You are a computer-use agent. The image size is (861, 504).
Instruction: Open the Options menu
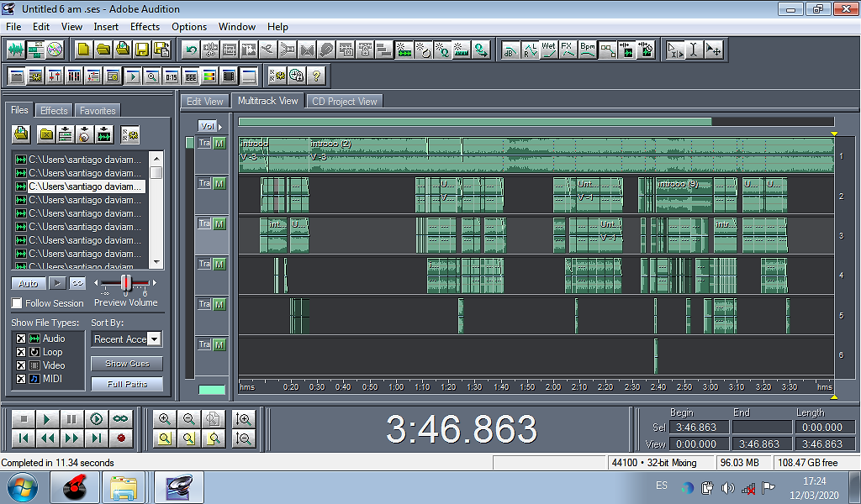pyautogui.click(x=189, y=26)
